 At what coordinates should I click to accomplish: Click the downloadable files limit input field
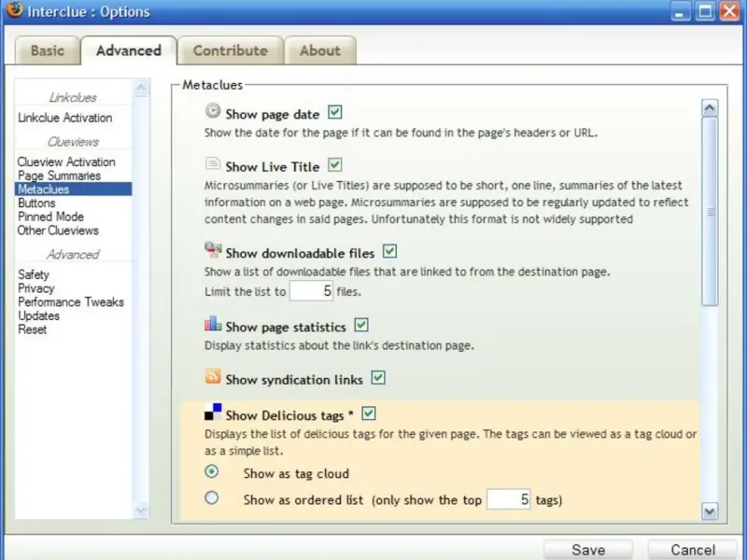[x=311, y=291]
